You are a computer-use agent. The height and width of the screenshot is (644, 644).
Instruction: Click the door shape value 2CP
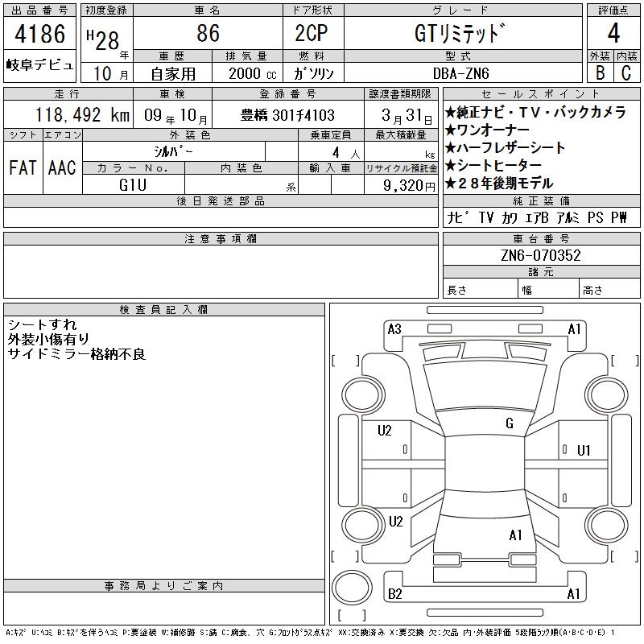pyautogui.click(x=312, y=33)
